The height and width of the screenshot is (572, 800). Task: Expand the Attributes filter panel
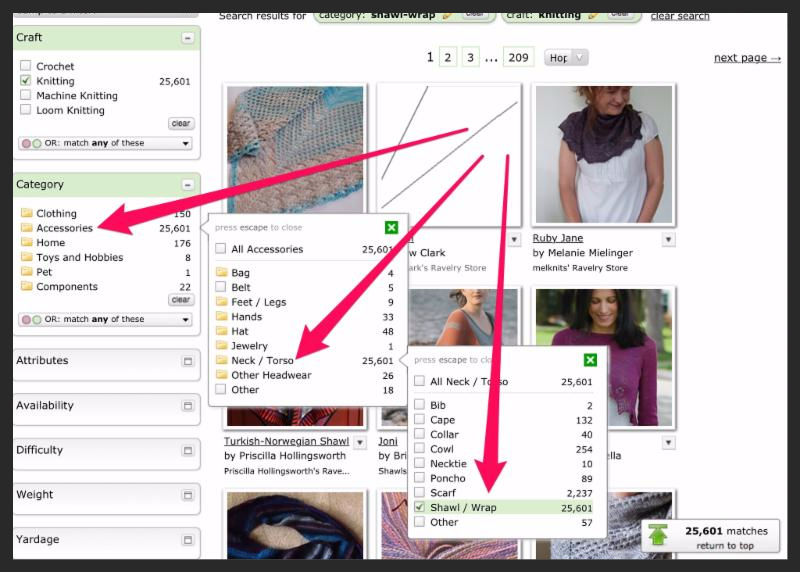tap(187, 361)
